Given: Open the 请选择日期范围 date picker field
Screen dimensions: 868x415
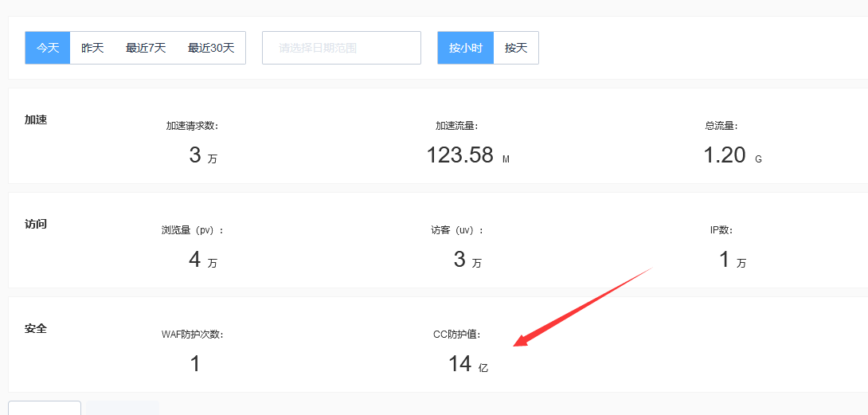Looking at the screenshot, I should [x=341, y=48].
